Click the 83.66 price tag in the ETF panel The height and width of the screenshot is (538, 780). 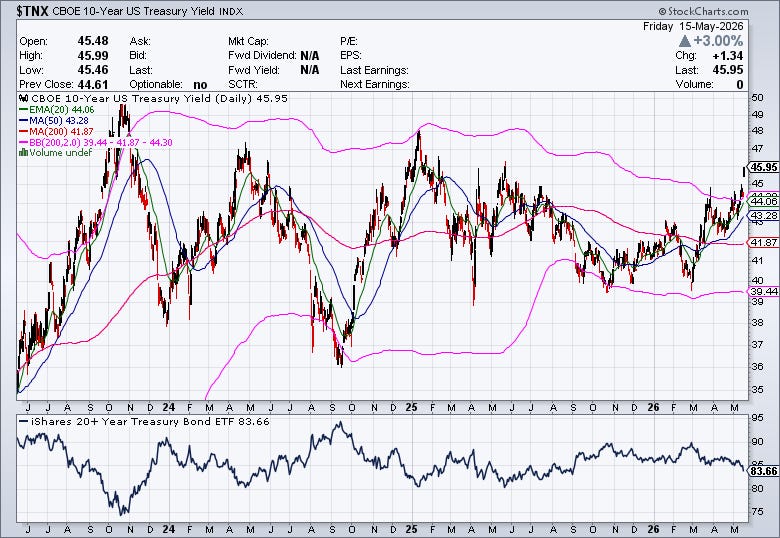(x=763, y=471)
